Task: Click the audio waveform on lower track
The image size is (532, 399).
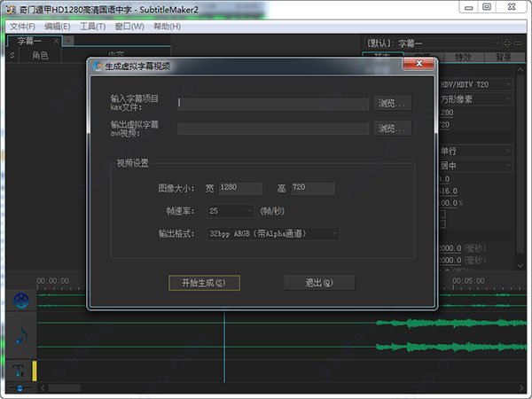Action: (451, 347)
